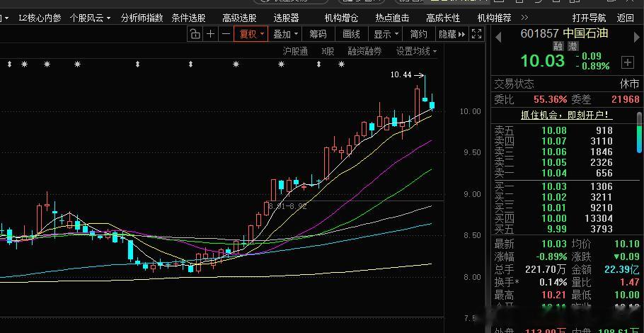Viewport: 644px width, 333px height.
Task: Click 卖四 price 10.07
Action: pyautogui.click(x=554, y=142)
